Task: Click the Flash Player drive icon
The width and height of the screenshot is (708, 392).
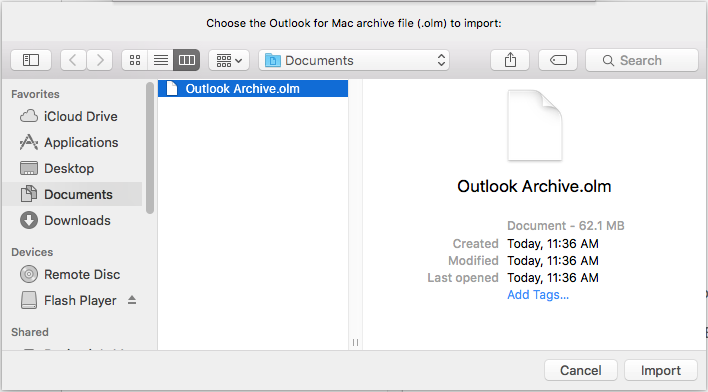Action: pyautogui.click(x=29, y=300)
